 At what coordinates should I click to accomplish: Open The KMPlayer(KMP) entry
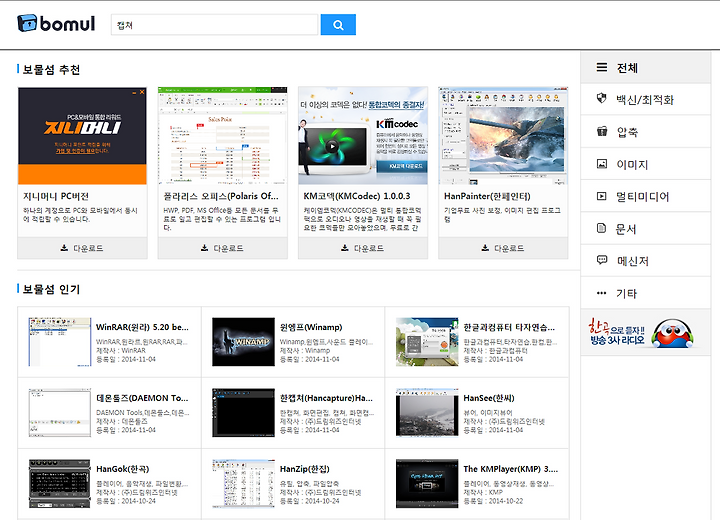tap(477, 484)
